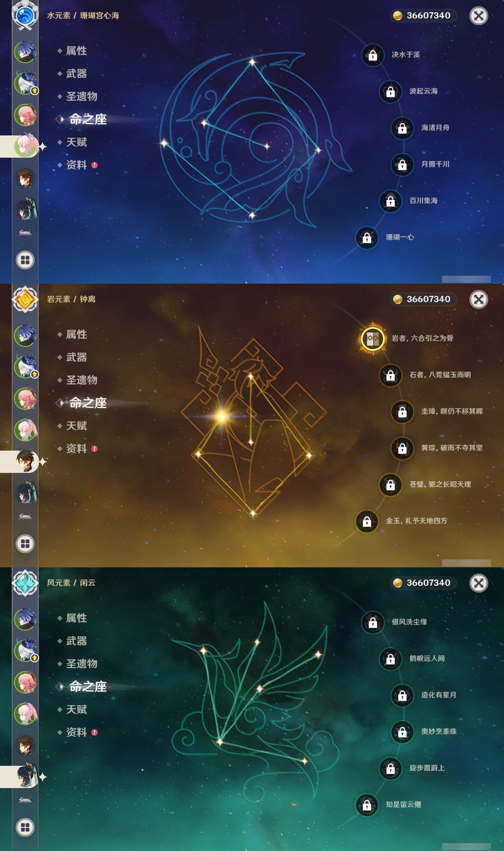Open the party grid icon in Kokomi panel

[25, 260]
